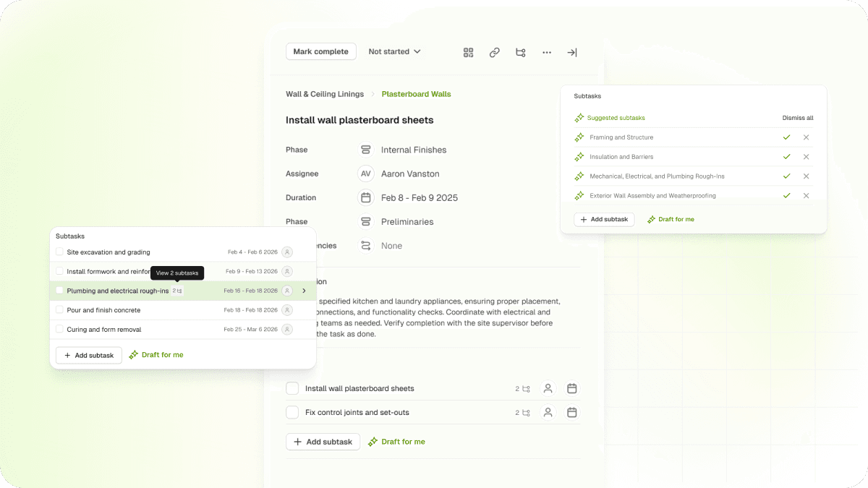Click assignee icon on Pour and finish concrete row
The image size is (868, 488).
287,310
